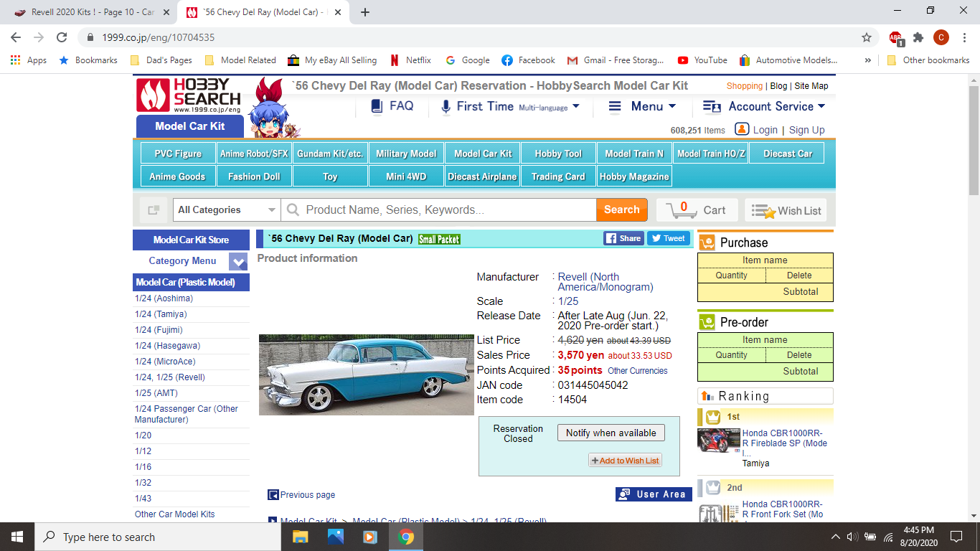Select Gundam Kit/etc. category tab
Viewport: 980px width, 551px height.
(330, 154)
